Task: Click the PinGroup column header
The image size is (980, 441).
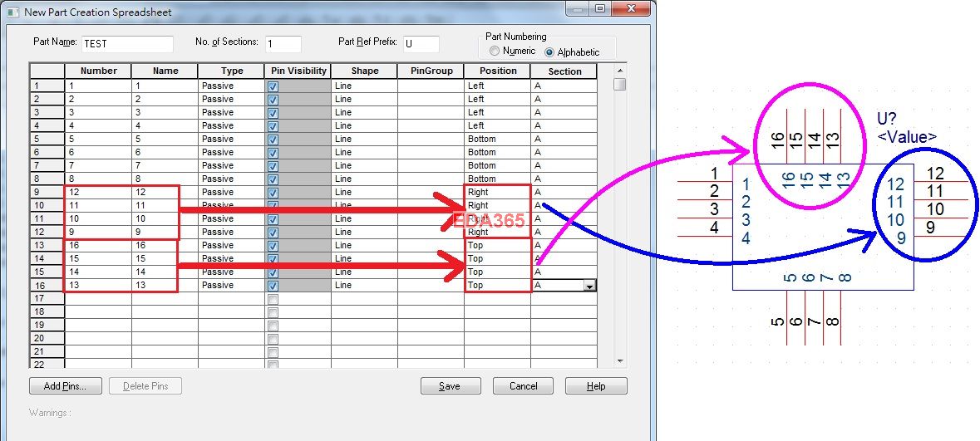Action: [431, 71]
